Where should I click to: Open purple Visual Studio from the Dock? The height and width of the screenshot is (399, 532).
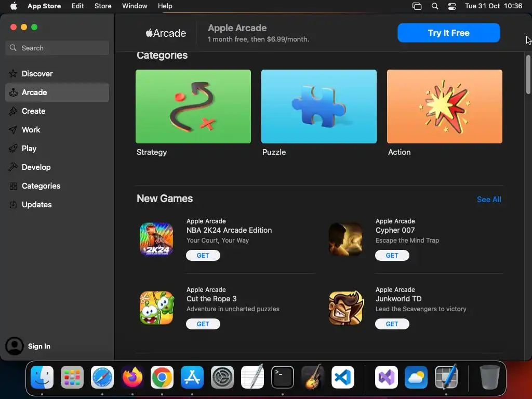click(386, 377)
